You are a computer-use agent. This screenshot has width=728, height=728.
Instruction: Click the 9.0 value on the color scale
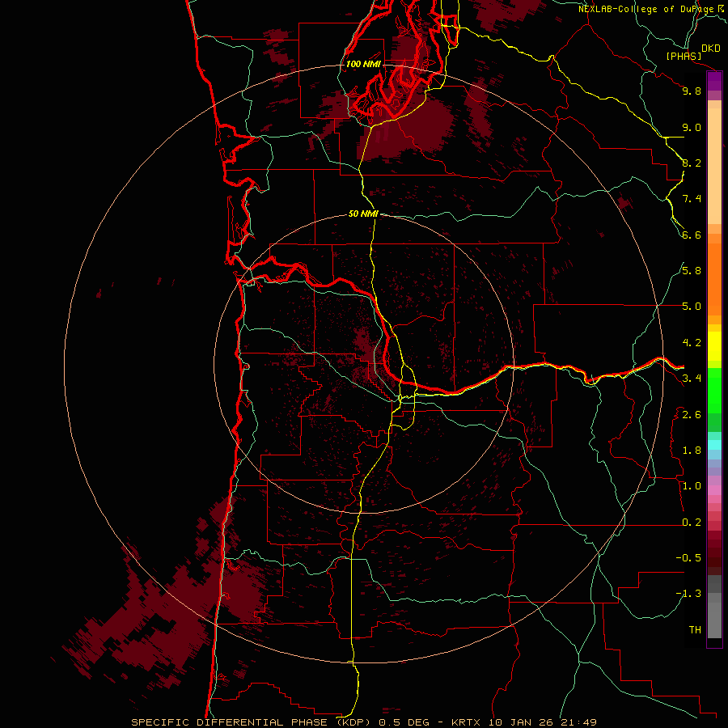pyautogui.click(x=692, y=127)
